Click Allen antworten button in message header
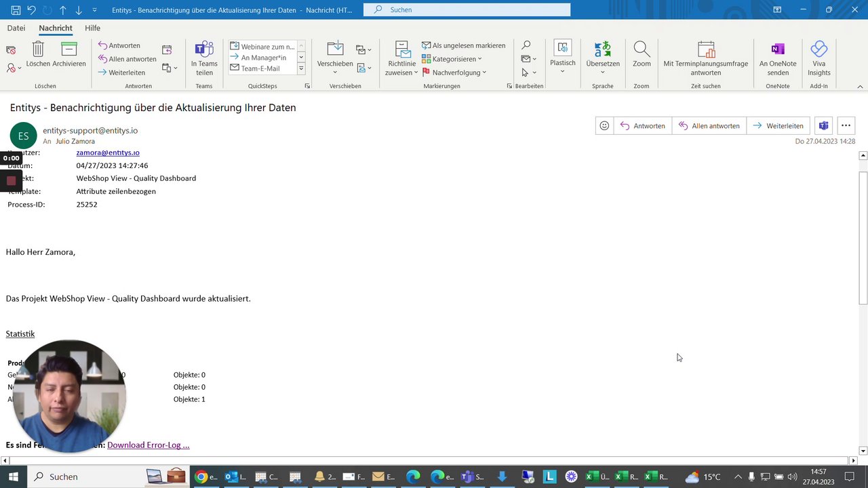The image size is (868, 488). [x=709, y=125]
